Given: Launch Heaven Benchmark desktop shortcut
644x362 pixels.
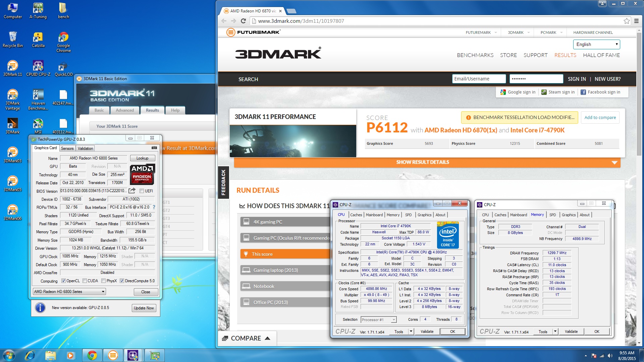Looking at the screenshot, I should [x=38, y=100].
